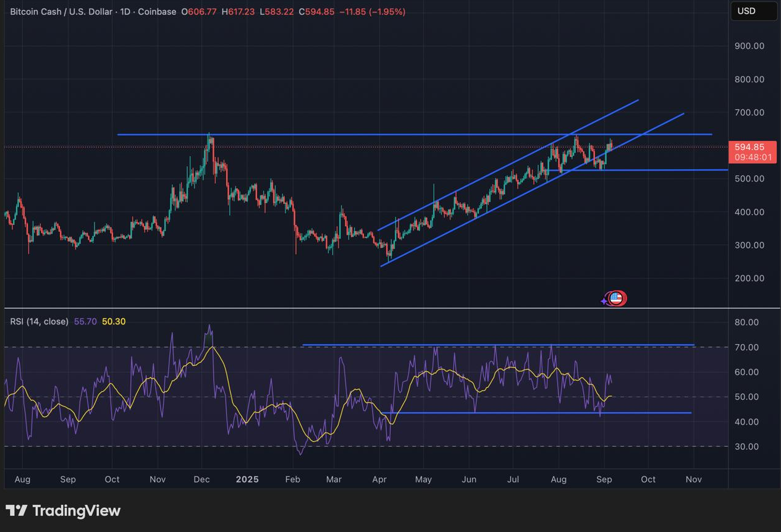Click the Apr label on time axis
The image size is (781, 532).
tap(379, 479)
